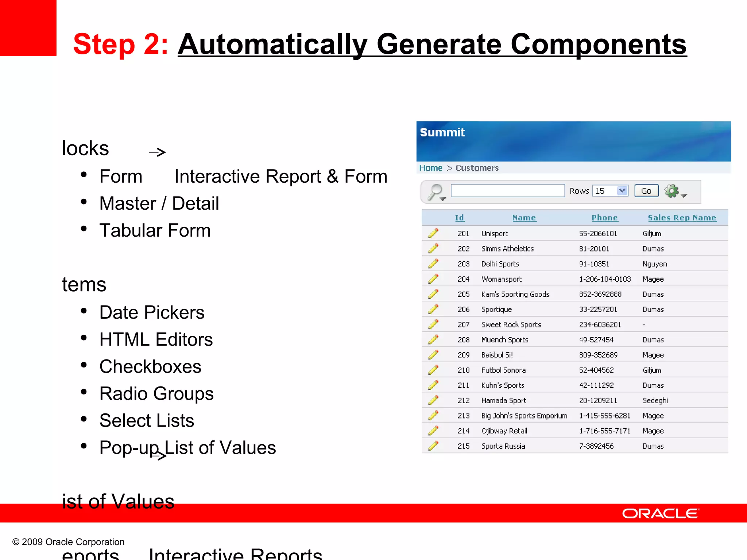Screen dimensions: 747x560
Task: Select the Sporta Russia cell
Action: pos(503,446)
